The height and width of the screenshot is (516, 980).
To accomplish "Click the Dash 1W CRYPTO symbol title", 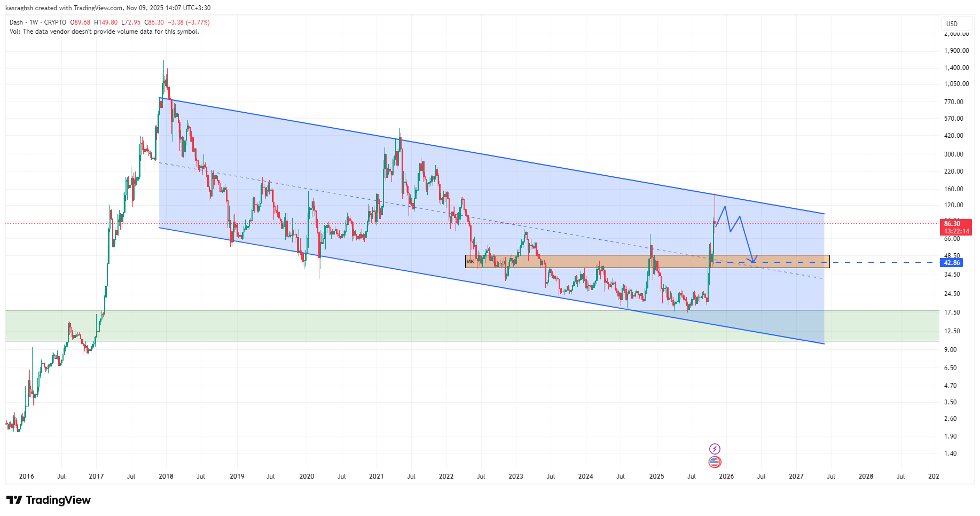I will click(x=38, y=22).
